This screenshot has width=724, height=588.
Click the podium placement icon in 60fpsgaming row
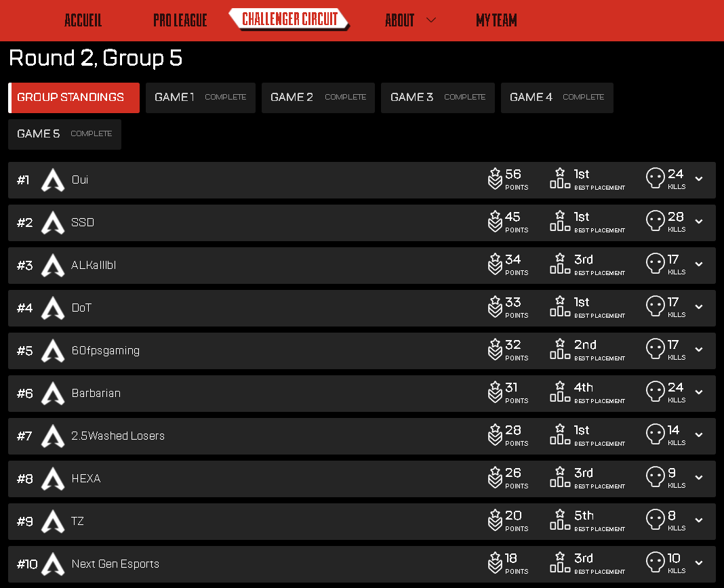tap(560, 348)
